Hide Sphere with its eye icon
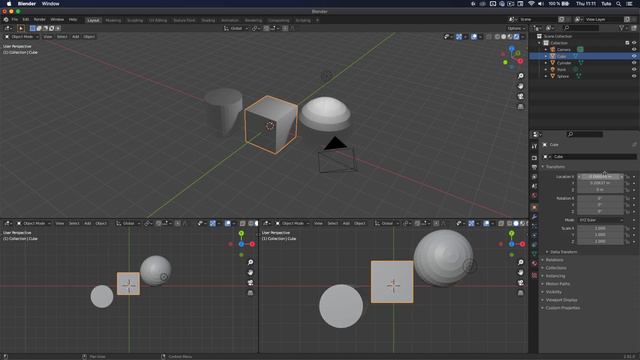Screen dimensions: 640x360 tap(634, 76)
